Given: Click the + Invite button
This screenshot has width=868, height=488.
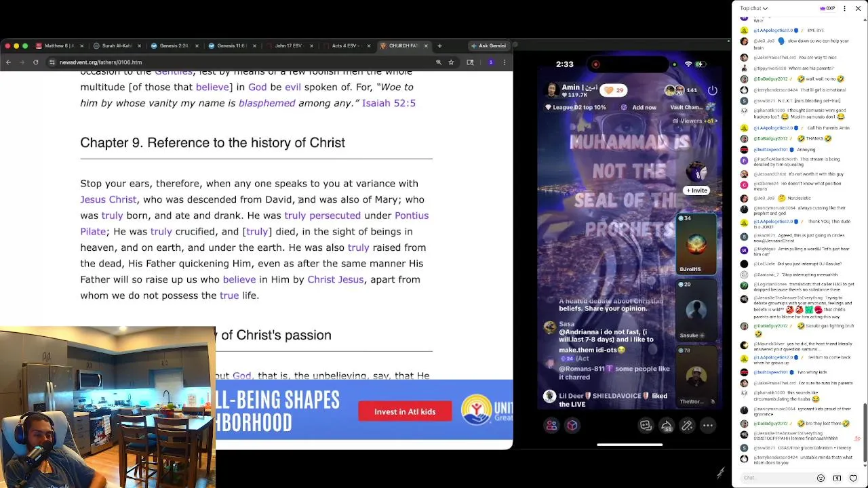Looking at the screenshot, I should [x=697, y=190].
